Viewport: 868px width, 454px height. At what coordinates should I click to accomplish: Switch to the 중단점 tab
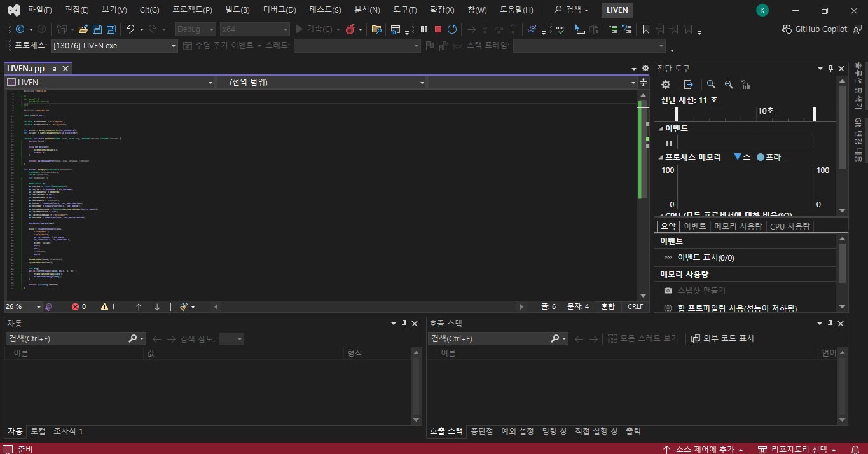(481, 431)
